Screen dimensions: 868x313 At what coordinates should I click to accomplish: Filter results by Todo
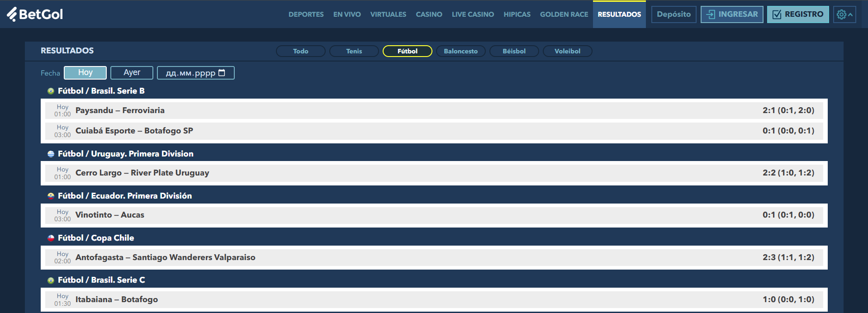click(301, 51)
